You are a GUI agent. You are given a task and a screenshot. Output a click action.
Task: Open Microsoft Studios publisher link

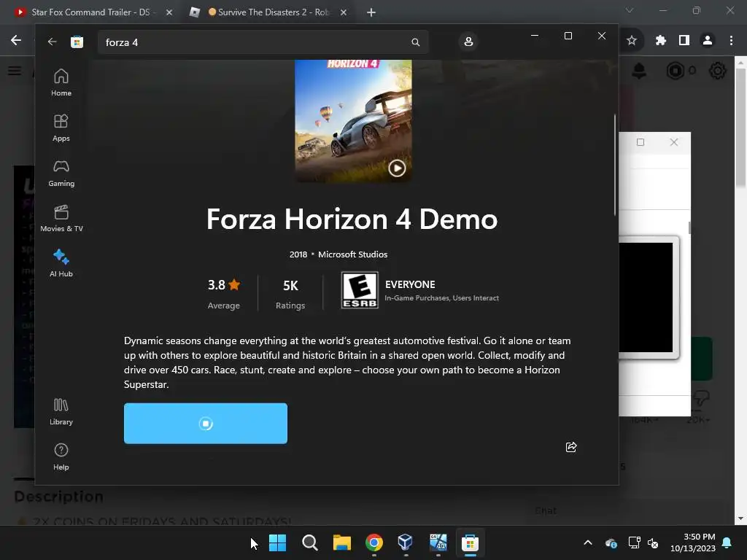click(352, 254)
